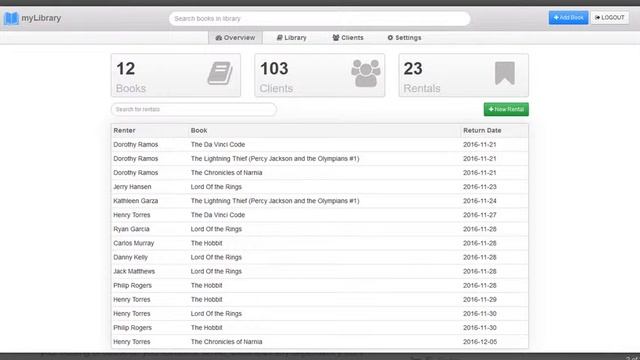Select Dorothy Ramos's Chronicles of Narnia rental
Image resolution: width=640 pixels, height=360 pixels.
click(x=320, y=173)
